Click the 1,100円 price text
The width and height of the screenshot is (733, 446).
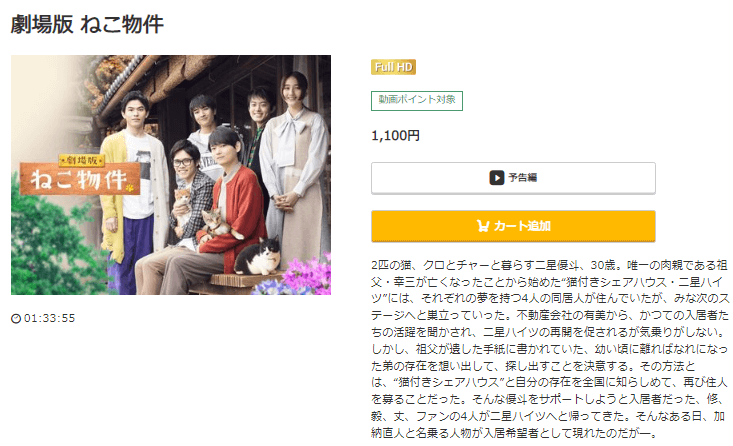[x=395, y=136]
